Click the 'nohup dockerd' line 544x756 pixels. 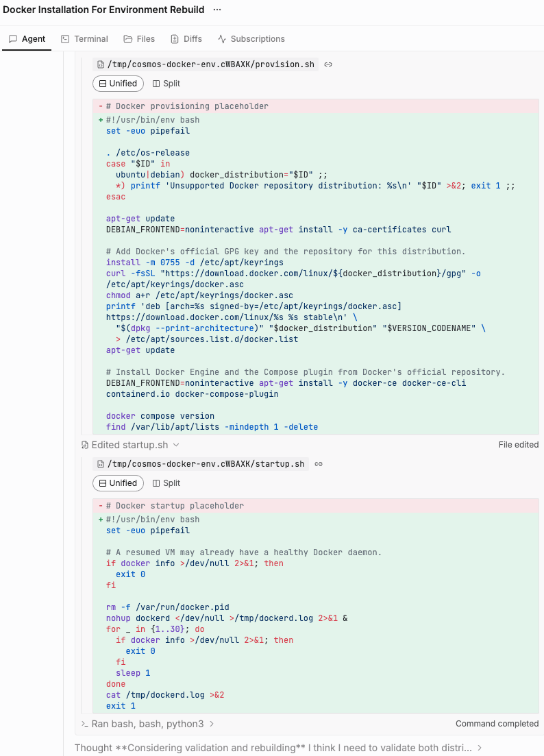pyautogui.click(x=227, y=619)
